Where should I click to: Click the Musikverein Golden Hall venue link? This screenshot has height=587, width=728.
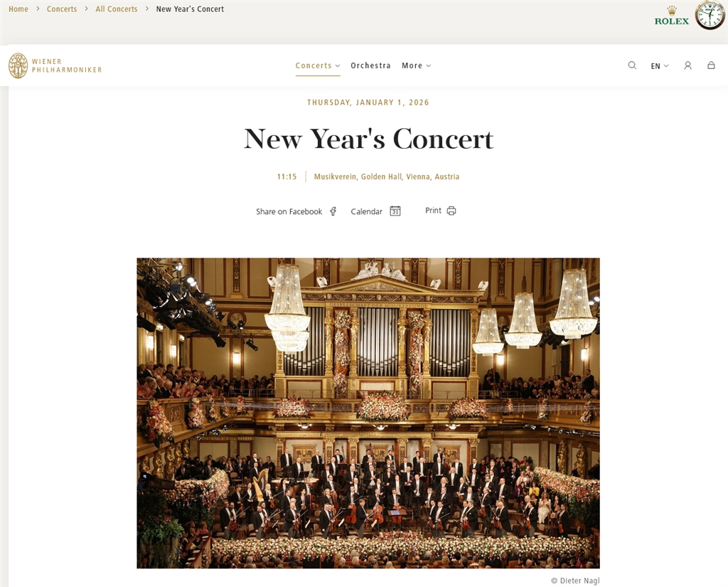[386, 176]
